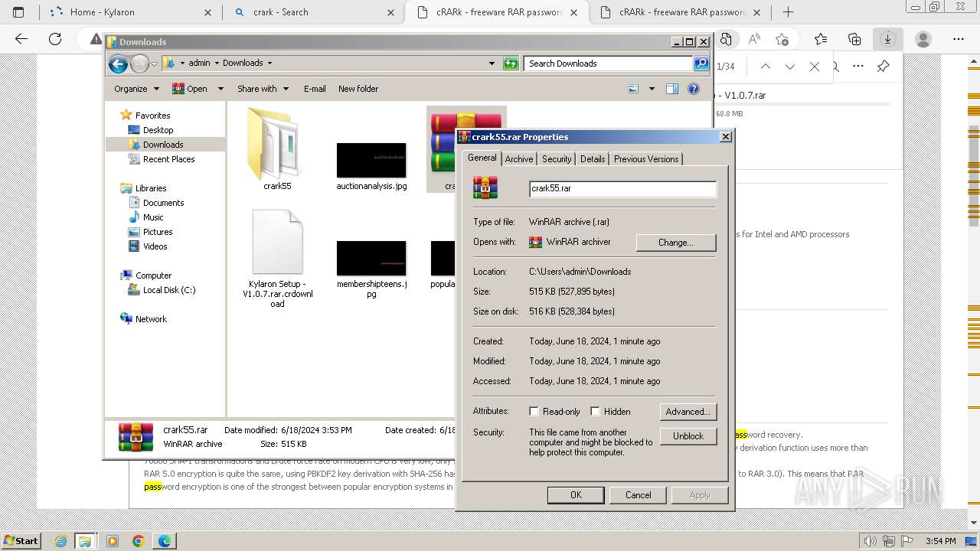This screenshot has width=980, height=551.
Task: Cancel the Properties dialog
Action: [x=638, y=495]
